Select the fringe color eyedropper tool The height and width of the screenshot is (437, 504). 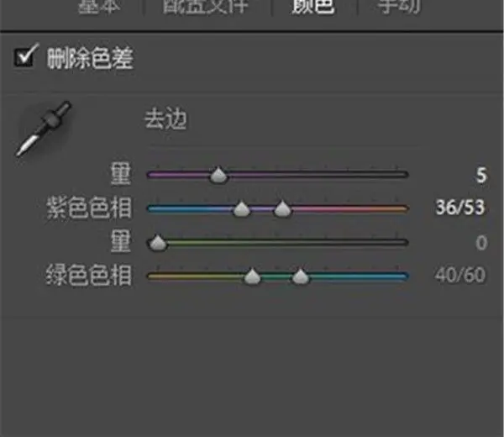[x=43, y=129]
